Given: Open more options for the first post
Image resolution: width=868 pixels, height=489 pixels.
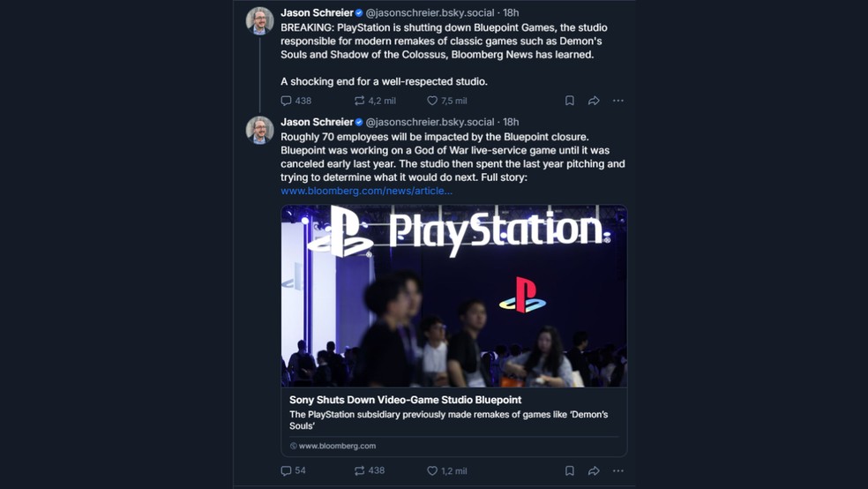Looking at the screenshot, I should tap(618, 101).
